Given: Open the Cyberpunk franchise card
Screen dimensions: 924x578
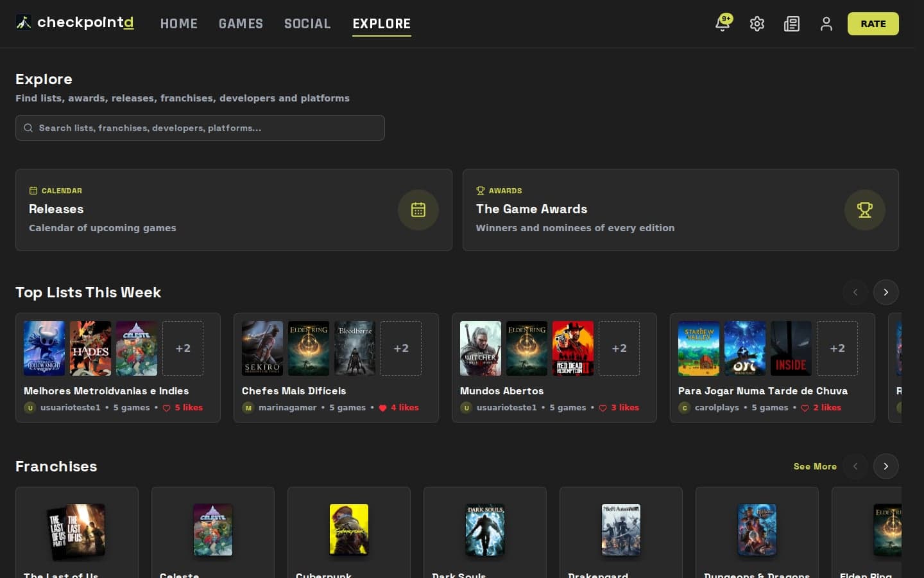Looking at the screenshot, I should pyautogui.click(x=349, y=532).
